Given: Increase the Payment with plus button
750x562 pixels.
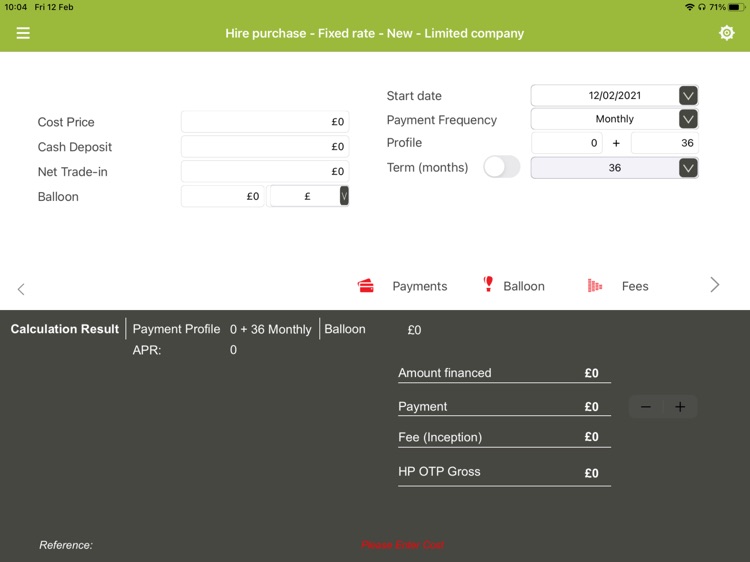Looking at the screenshot, I should (x=680, y=407).
